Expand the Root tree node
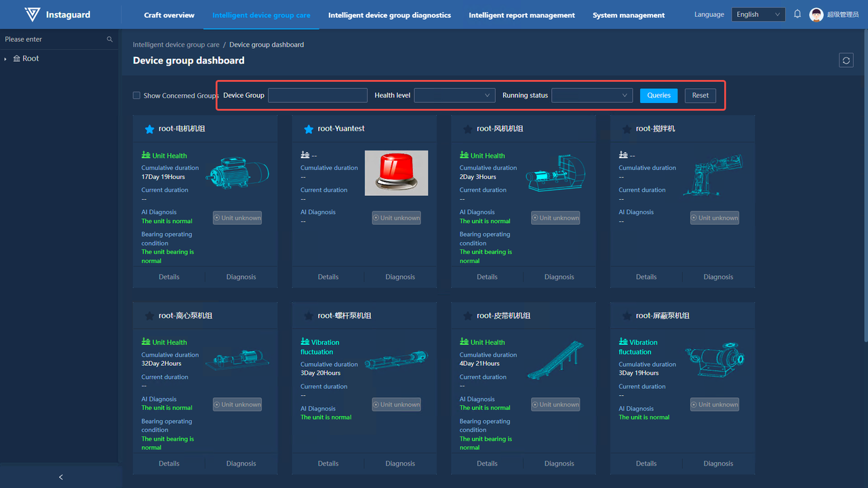The image size is (868, 488). tap(6, 59)
